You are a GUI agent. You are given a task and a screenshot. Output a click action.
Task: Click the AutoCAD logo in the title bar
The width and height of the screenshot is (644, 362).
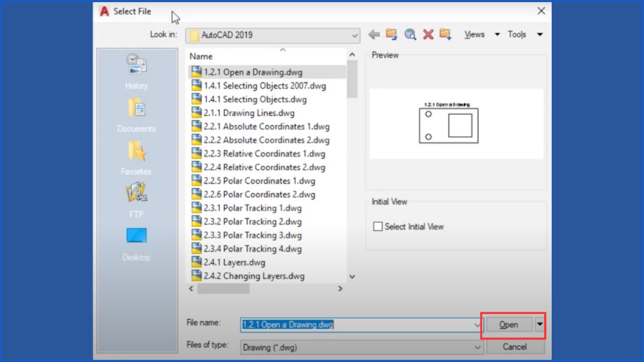[x=104, y=11]
